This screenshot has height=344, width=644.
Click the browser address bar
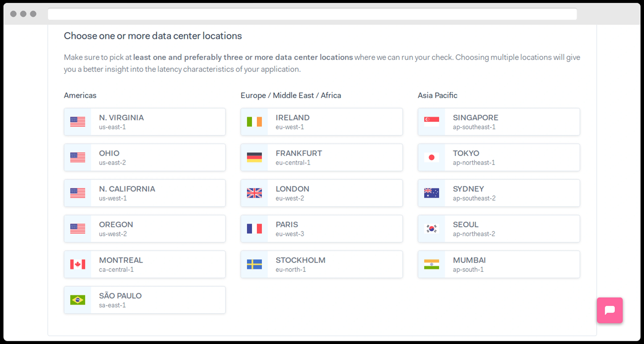tap(312, 14)
